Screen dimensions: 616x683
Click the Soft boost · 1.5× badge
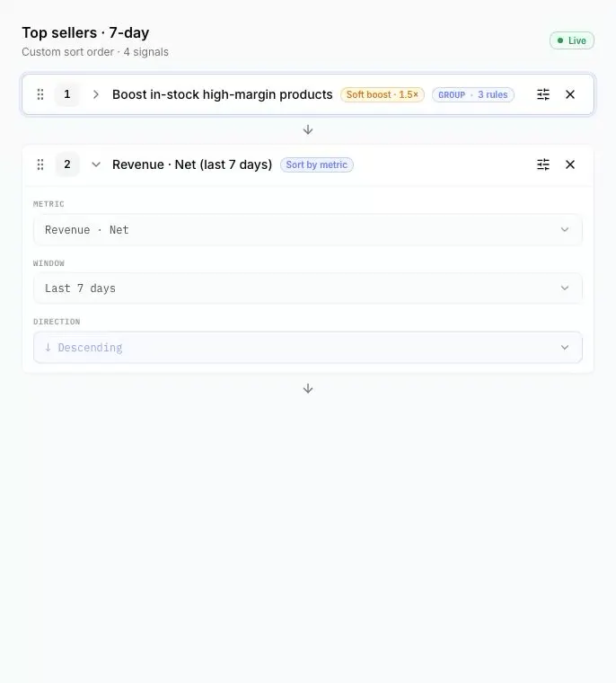(383, 95)
